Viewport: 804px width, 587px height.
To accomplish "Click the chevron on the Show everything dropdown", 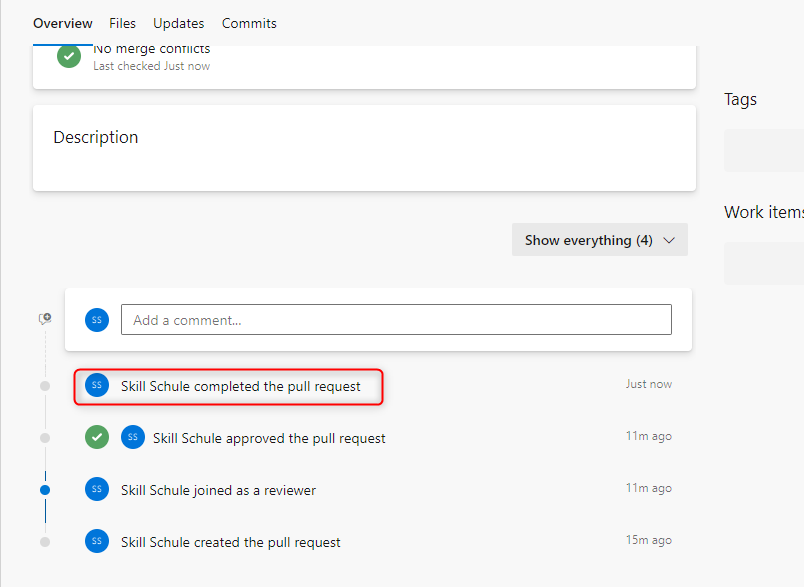I will (x=669, y=240).
